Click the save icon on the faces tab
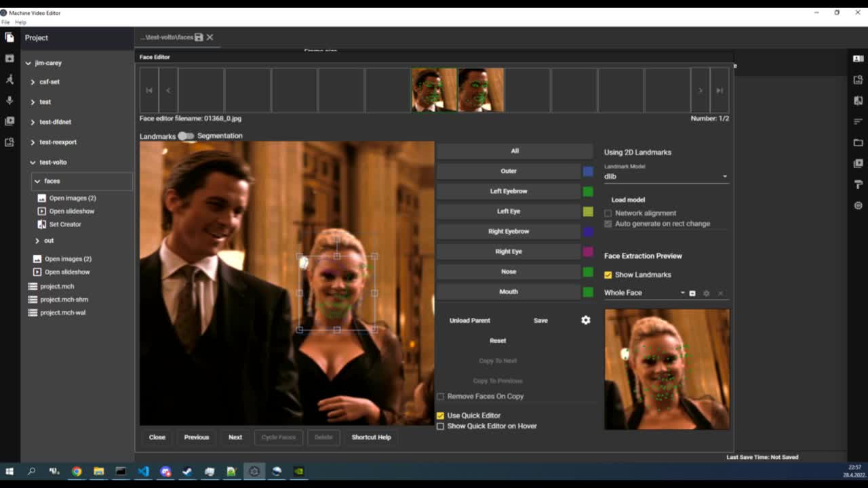Viewport: 868px width, 488px height. point(199,37)
